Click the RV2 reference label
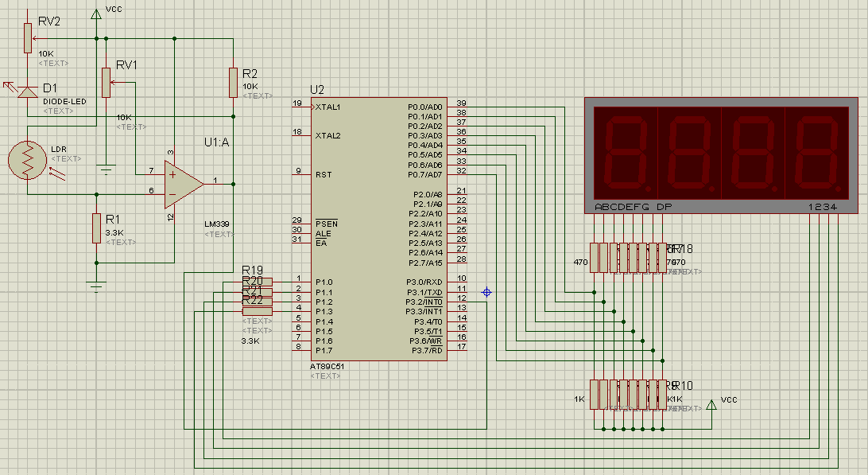Image resolution: width=868 pixels, height=475 pixels. point(49,21)
